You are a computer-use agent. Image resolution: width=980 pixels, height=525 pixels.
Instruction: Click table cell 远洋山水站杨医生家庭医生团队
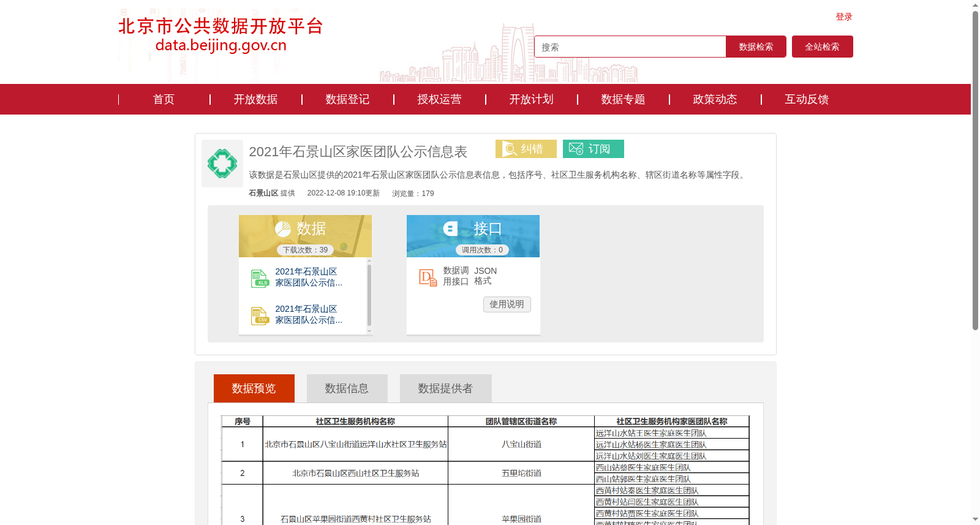672,445
